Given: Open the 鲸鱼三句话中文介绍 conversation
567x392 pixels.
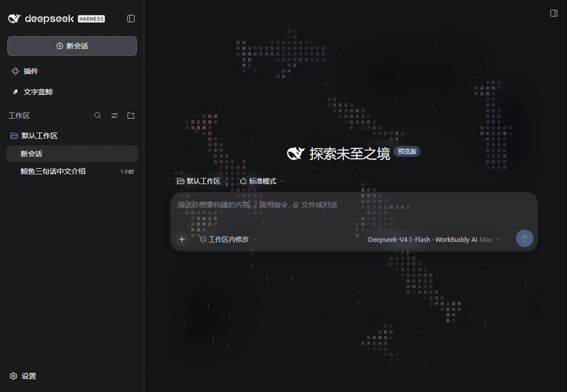Looking at the screenshot, I should point(72,171).
